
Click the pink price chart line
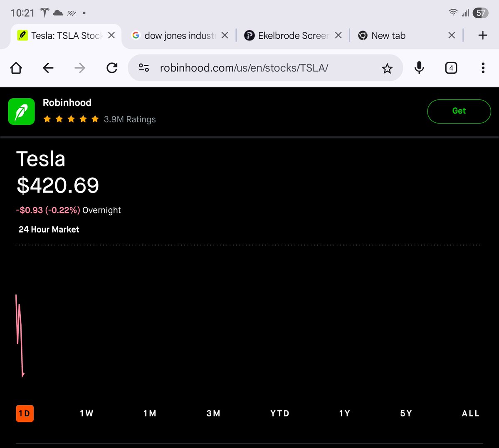(20, 336)
